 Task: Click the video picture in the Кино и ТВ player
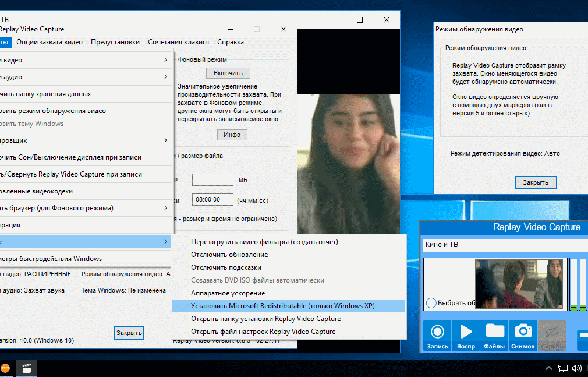point(348,163)
